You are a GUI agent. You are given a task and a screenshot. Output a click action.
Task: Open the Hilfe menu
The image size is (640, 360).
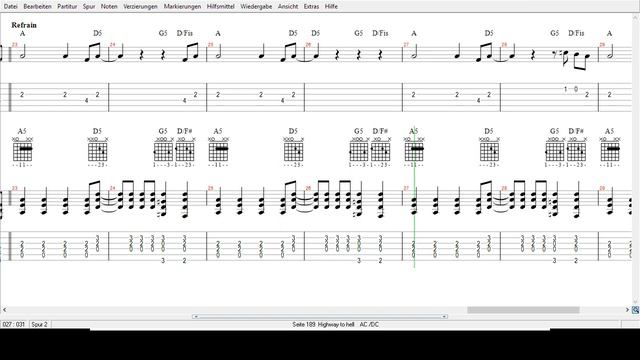(331, 7)
